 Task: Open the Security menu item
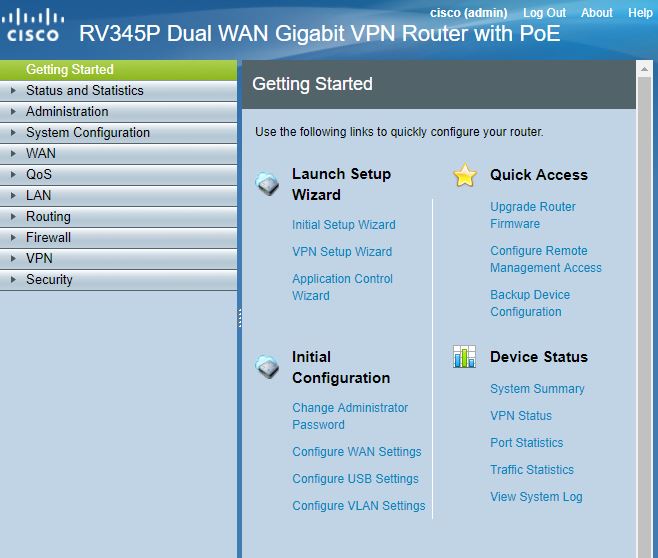[118, 279]
